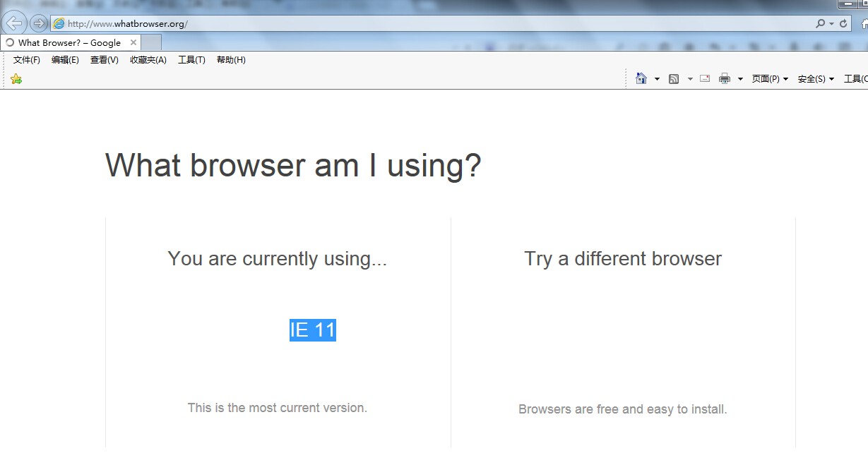Open the 编辑(E) menu
The height and width of the screenshot is (465, 868).
pyautogui.click(x=65, y=60)
